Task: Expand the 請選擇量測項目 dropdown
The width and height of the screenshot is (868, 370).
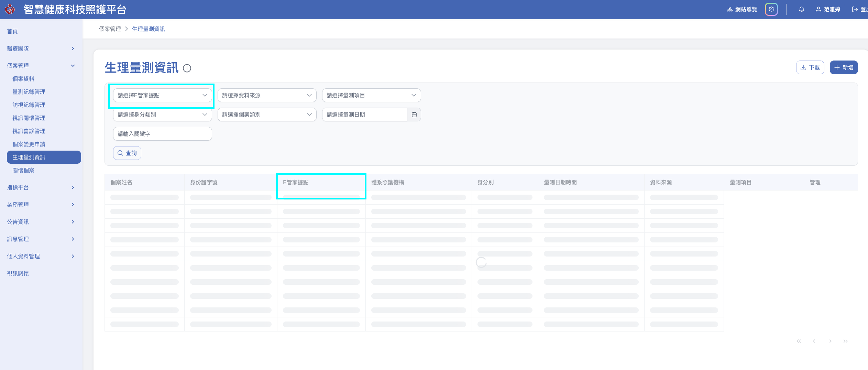Action: (371, 95)
